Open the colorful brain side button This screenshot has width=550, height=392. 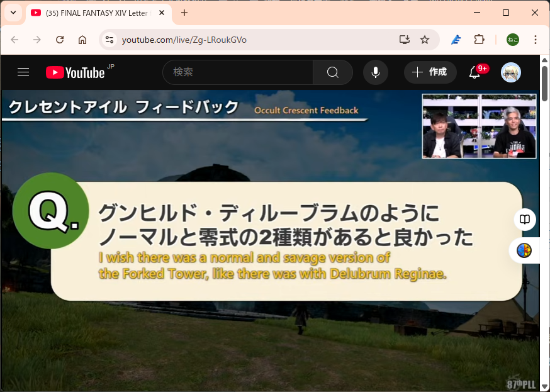(524, 250)
